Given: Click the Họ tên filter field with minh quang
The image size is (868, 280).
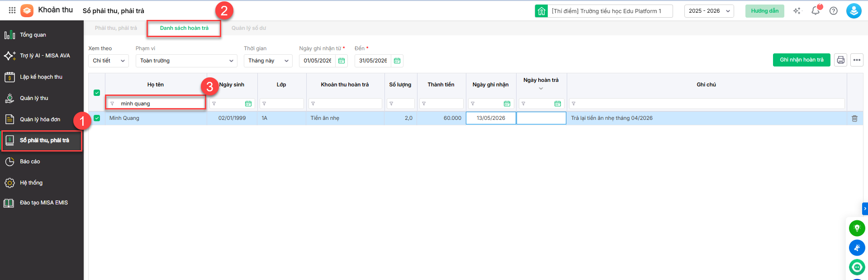Looking at the screenshot, I should click(156, 104).
